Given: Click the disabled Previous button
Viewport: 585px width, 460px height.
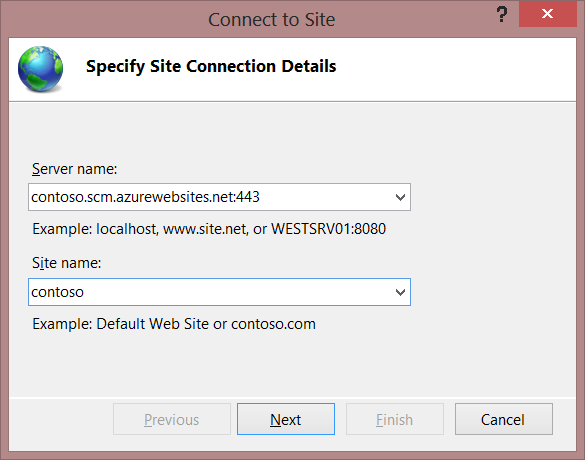Looking at the screenshot, I should (172, 419).
